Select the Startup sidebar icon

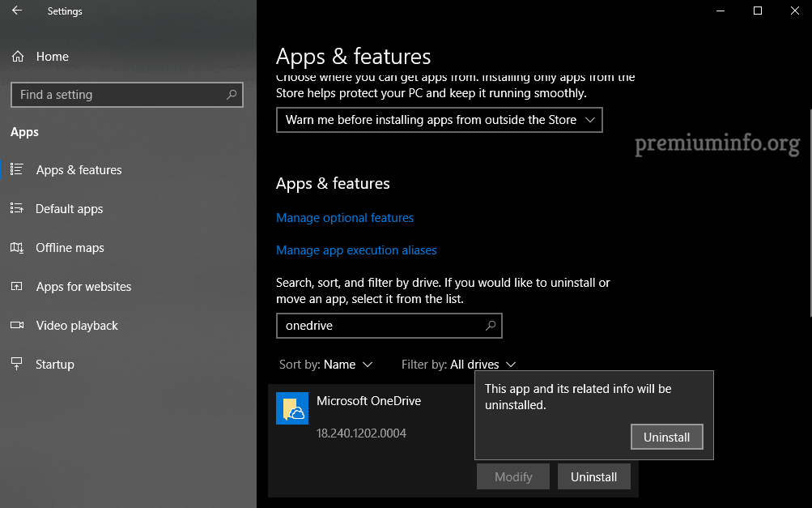click(x=16, y=364)
